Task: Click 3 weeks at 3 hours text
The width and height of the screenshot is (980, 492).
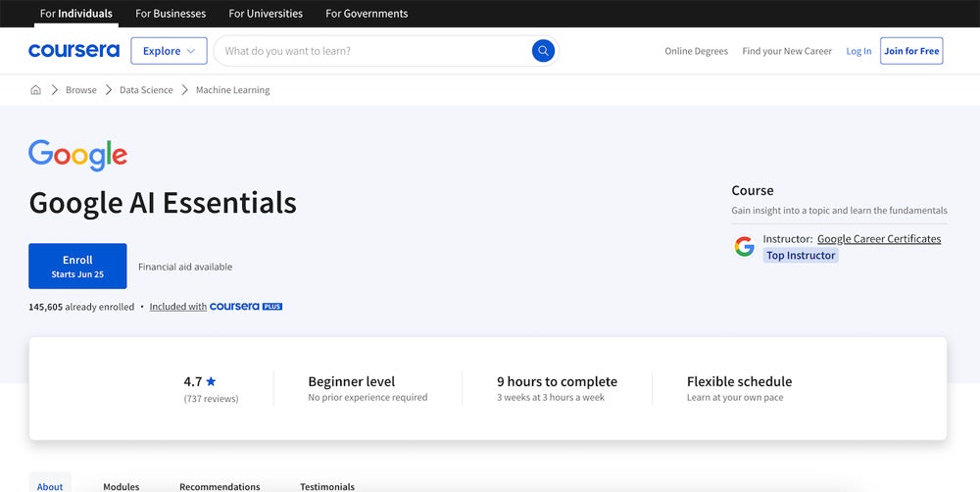Action: [551, 397]
